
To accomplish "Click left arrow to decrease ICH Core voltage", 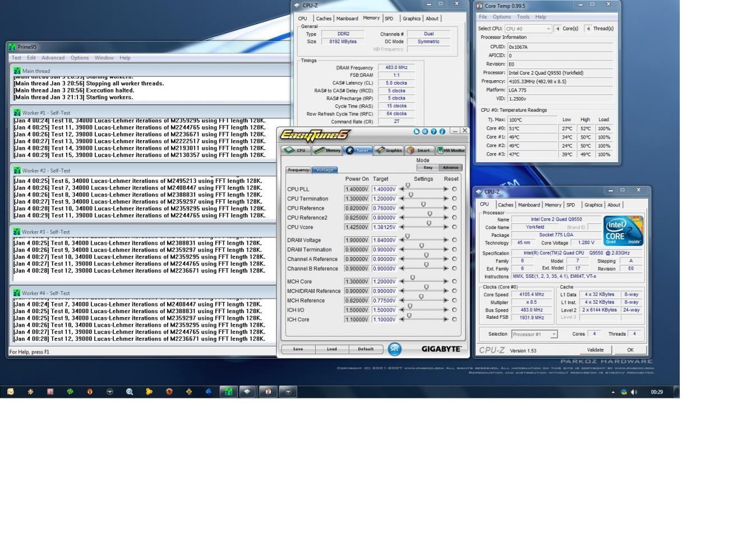I will click(x=402, y=319).
